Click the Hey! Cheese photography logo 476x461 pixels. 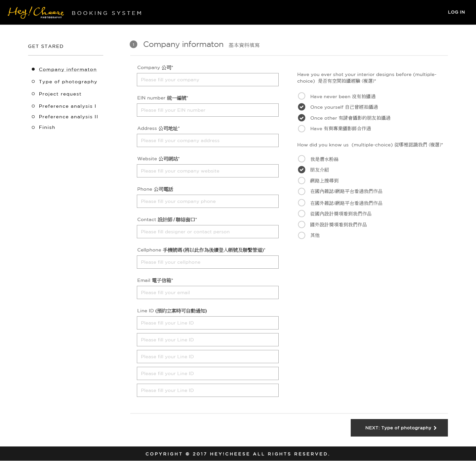pyautogui.click(x=36, y=13)
